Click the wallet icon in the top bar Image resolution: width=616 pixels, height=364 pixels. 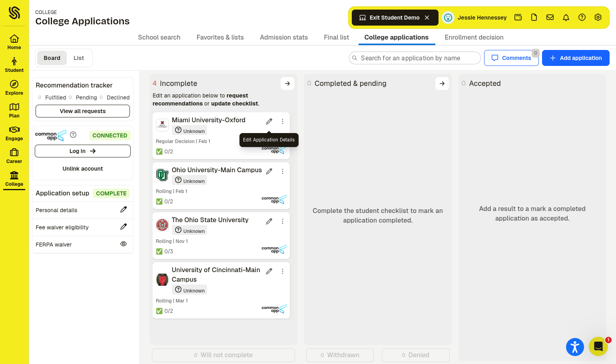tap(518, 17)
